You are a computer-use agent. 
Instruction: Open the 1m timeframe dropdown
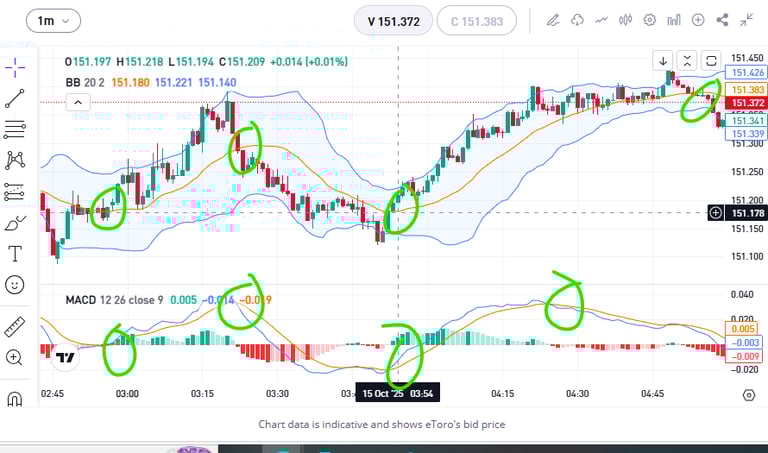pos(53,21)
